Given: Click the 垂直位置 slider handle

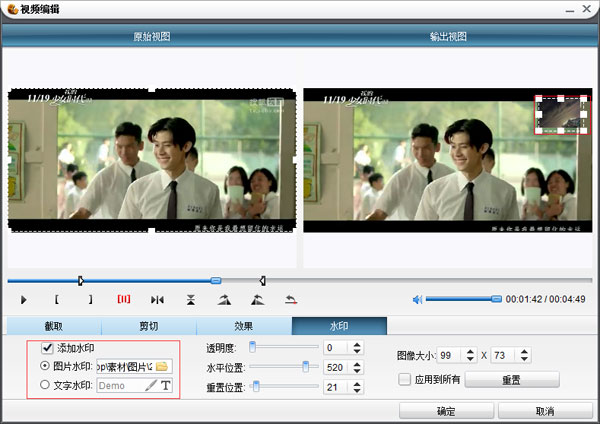Looking at the screenshot, I should [256, 386].
